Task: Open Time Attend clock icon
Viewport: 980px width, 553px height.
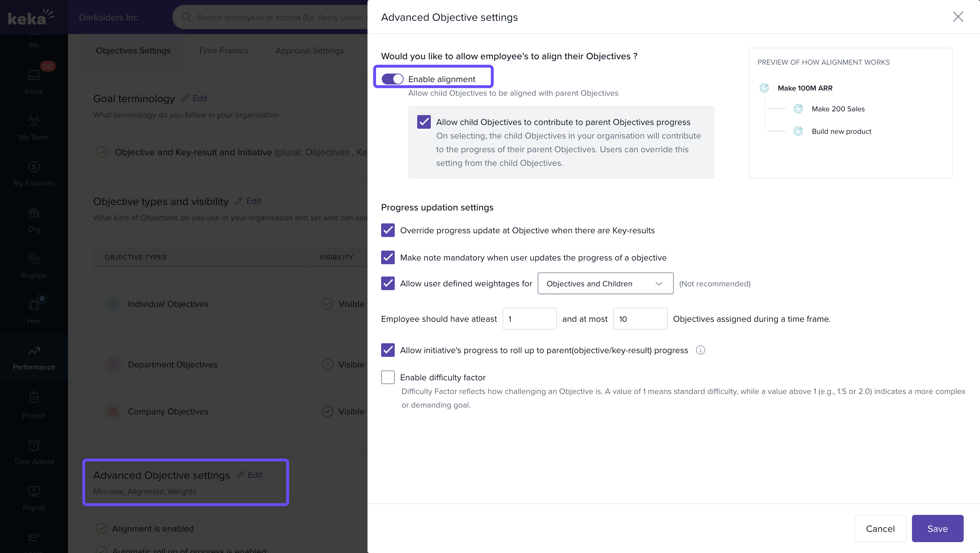Action: coord(34,445)
